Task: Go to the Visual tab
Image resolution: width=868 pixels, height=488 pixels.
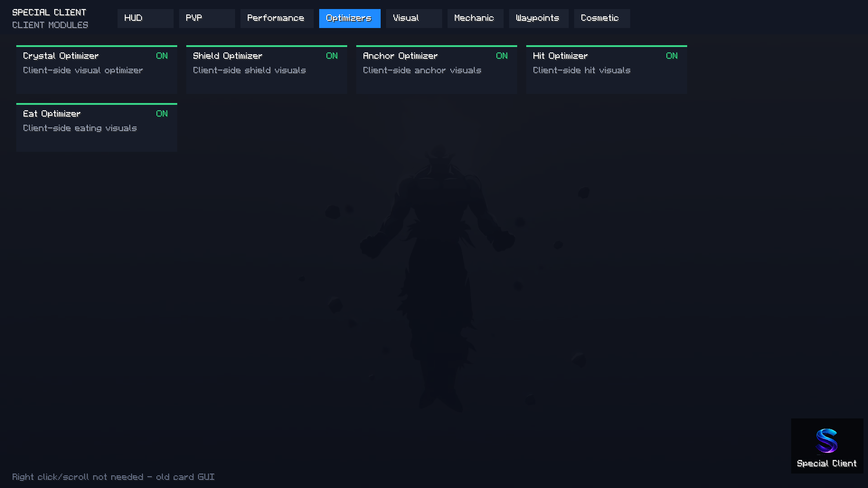Action: pyautogui.click(x=414, y=19)
